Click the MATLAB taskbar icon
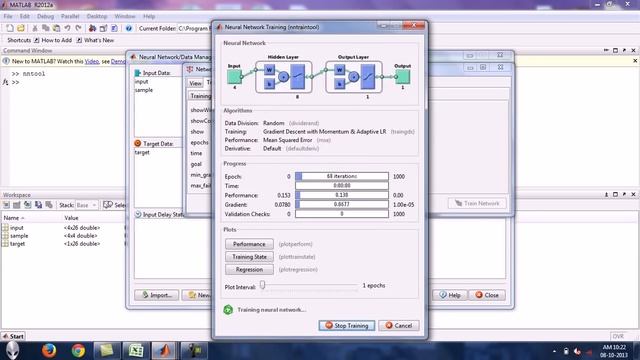 tap(165, 351)
